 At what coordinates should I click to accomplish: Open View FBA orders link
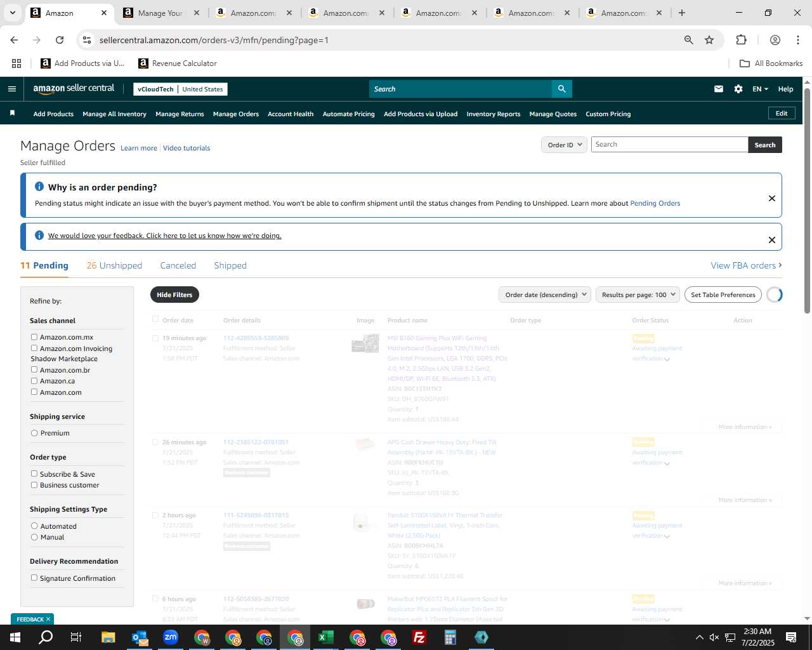[x=746, y=265]
